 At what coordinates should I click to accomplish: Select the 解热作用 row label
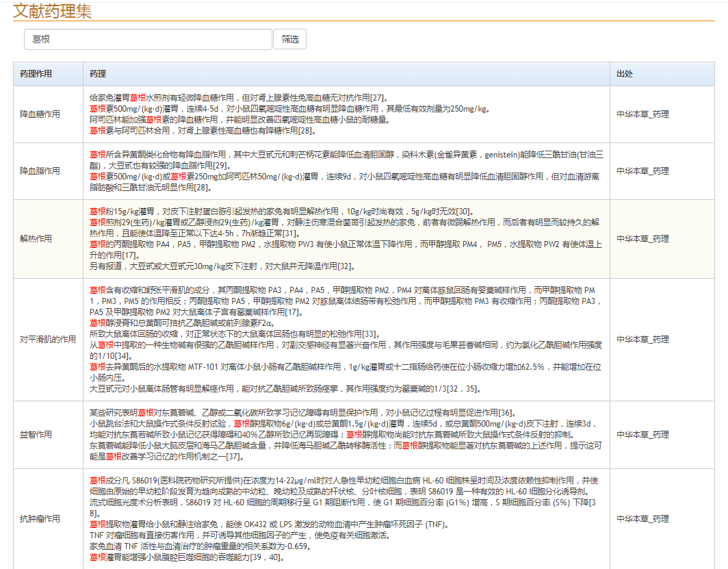click(x=36, y=239)
